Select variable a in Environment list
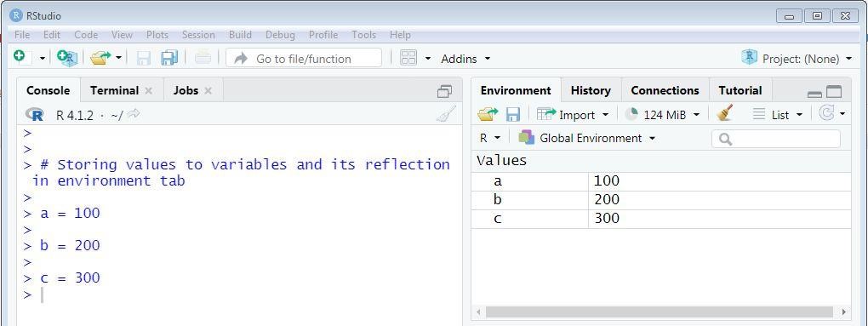This screenshot has height=326, width=868. pyautogui.click(x=498, y=181)
